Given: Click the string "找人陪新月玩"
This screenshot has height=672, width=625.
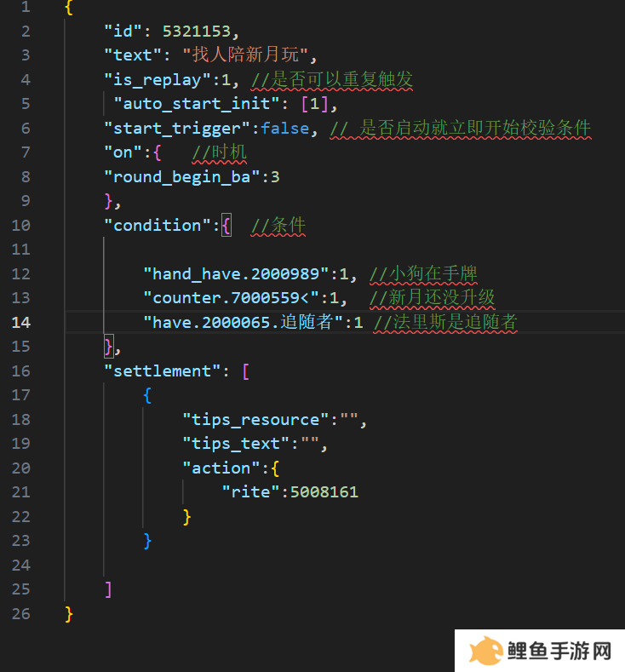Looking at the screenshot, I should 245,55.
